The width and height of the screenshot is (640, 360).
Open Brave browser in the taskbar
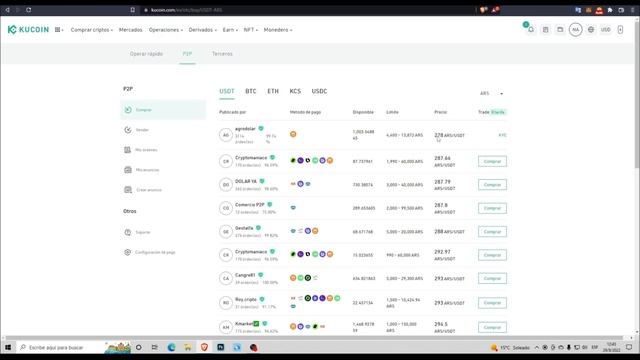(x=204, y=347)
